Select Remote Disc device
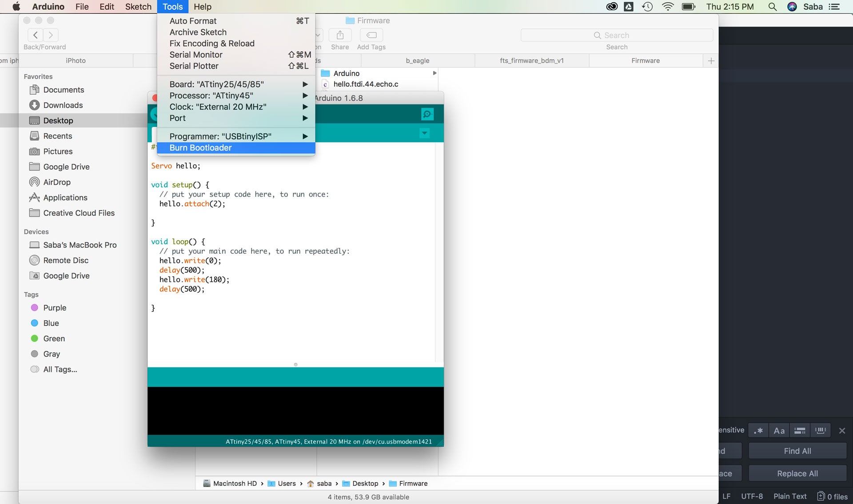The image size is (853, 504). point(66,260)
